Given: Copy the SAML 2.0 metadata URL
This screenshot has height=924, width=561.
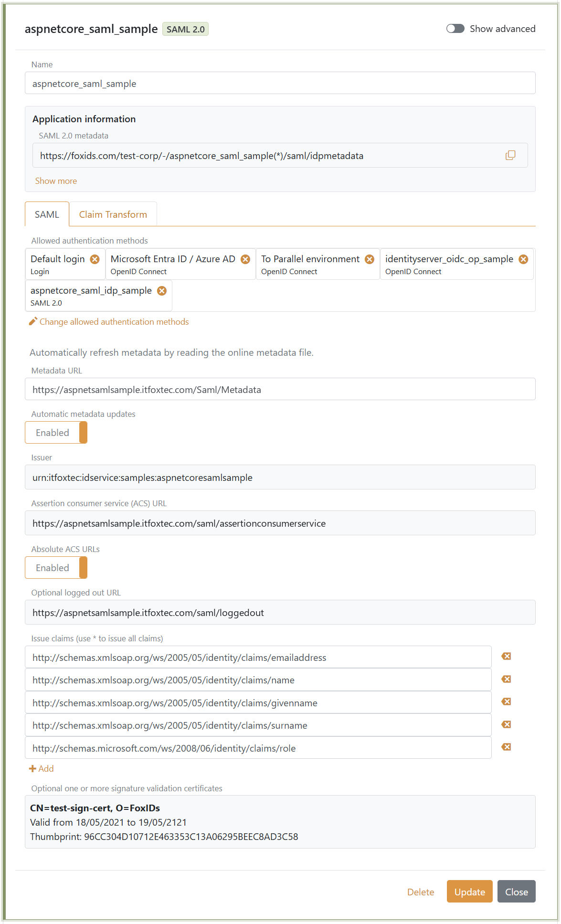Looking at the screenshot, I should (x=510, y=155).
